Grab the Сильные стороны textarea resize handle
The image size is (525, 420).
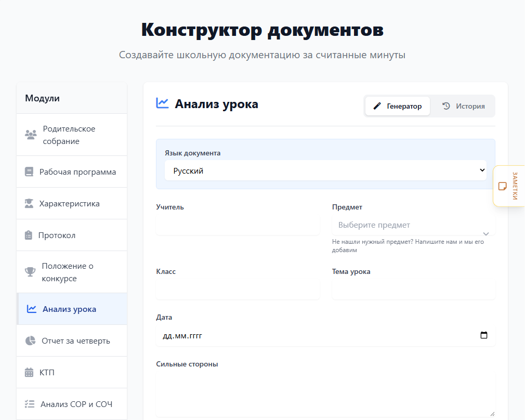492,414
